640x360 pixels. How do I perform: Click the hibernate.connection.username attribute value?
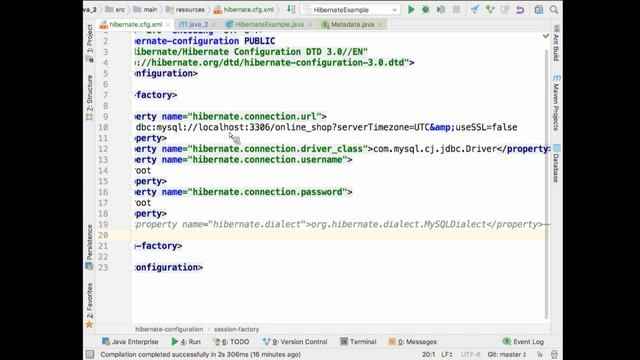[267, 160]
